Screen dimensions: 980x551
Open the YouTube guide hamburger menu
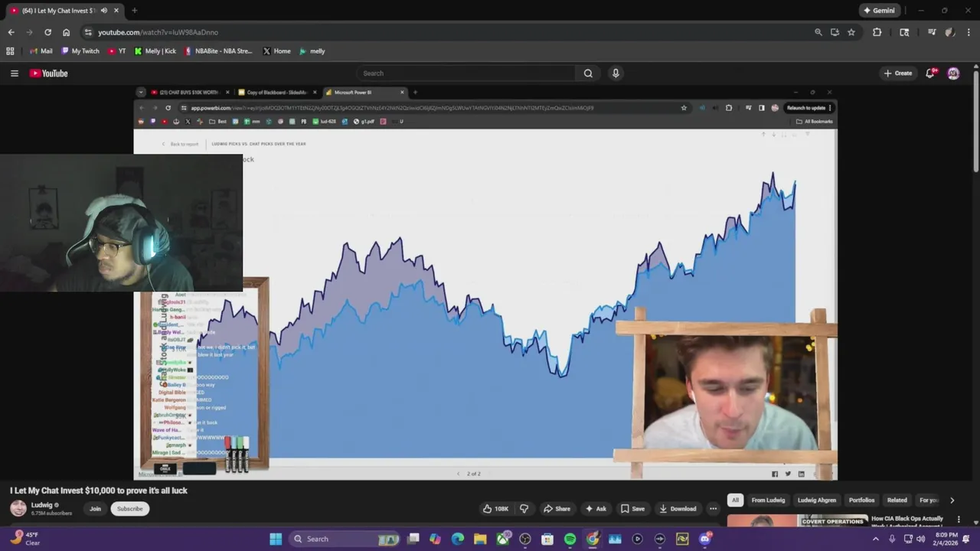[14, 73]
